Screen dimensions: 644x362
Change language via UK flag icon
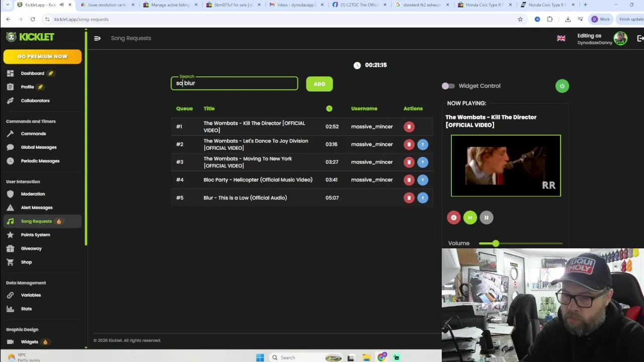(x=561, y=38)
